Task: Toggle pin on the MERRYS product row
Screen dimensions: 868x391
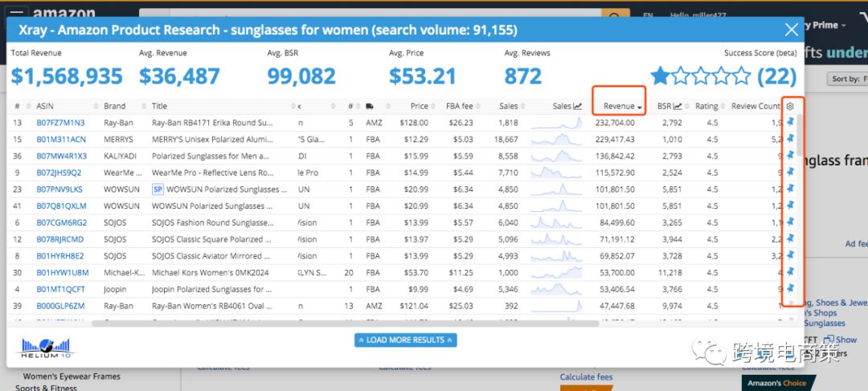Action: coord(790,139)
